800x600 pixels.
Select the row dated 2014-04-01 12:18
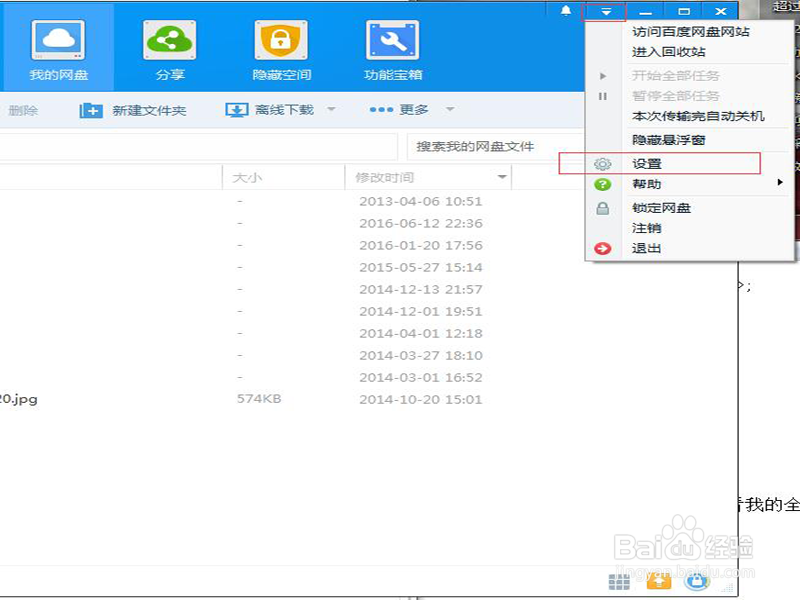[x=367, y=333]
